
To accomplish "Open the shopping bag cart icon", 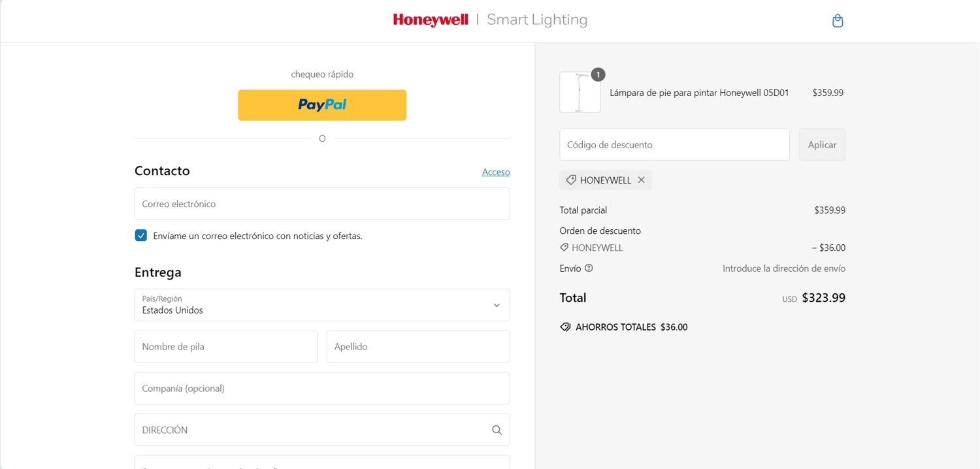I will point(838,21).
